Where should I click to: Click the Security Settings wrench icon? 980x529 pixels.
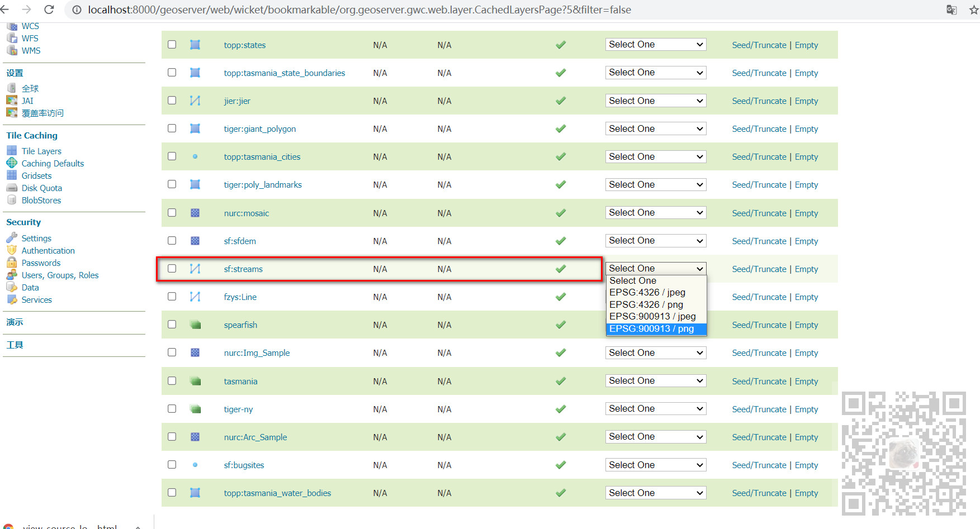pos(12,238)
